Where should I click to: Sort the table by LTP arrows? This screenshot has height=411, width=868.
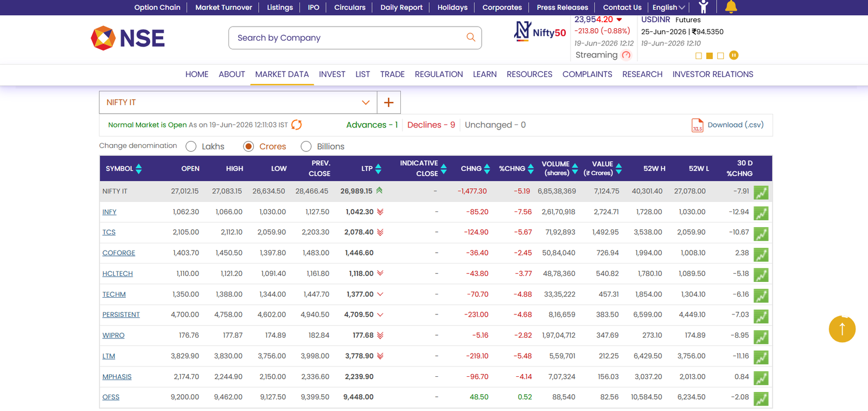tap(378, 169)
